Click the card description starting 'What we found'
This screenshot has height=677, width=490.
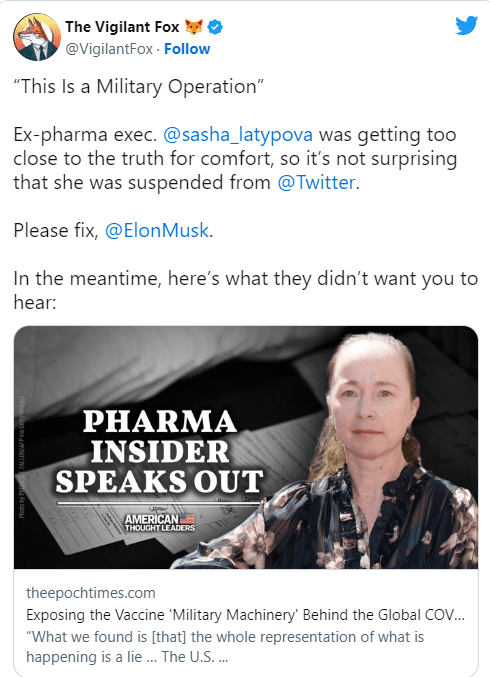(x=225, y=647)
